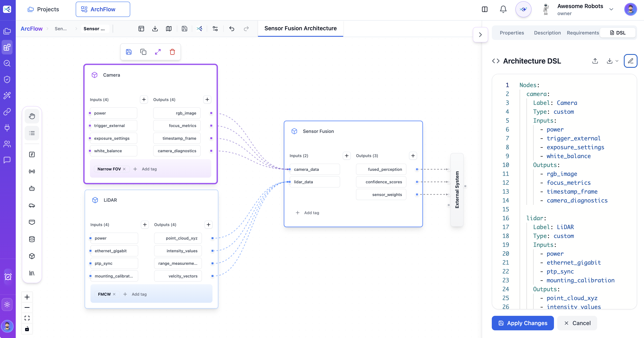This screenshot has height=338, width=644.
Task: Click the download export icon in the toolbar
Action: pos(155,28)
